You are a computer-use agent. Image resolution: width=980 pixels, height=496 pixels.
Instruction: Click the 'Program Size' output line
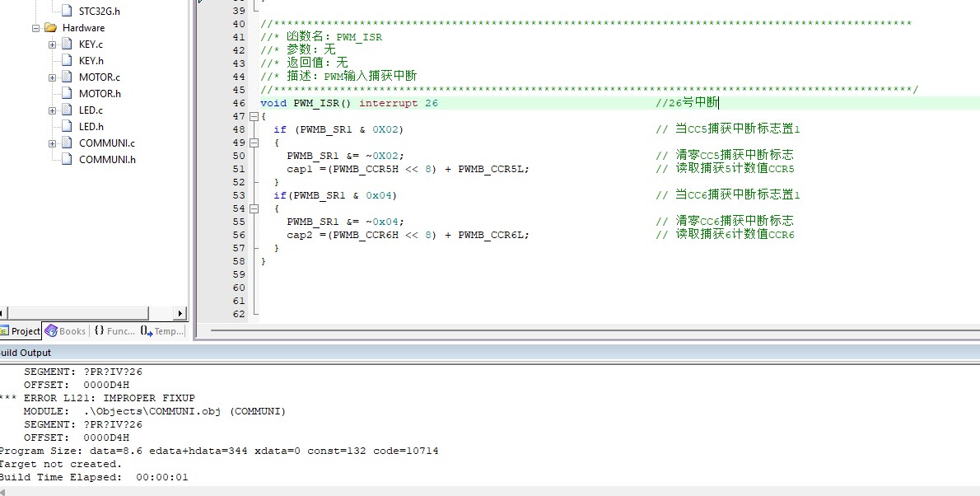click(219, 451)
